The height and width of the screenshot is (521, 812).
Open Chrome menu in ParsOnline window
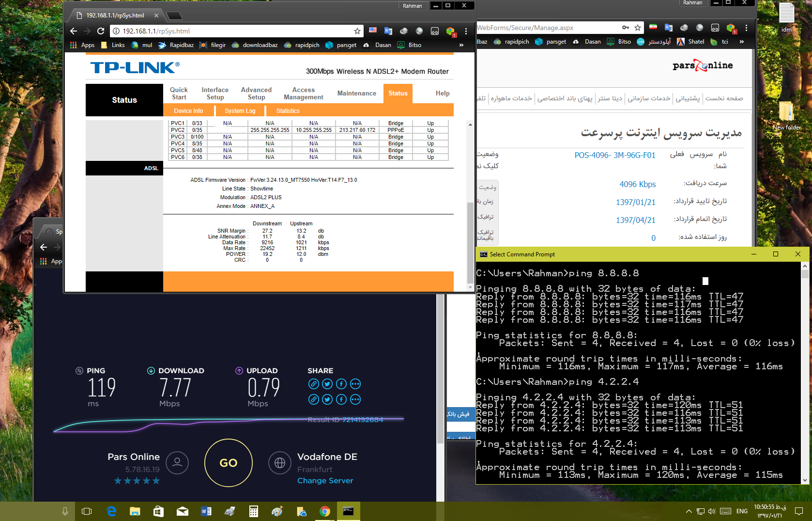pos(746,28)
